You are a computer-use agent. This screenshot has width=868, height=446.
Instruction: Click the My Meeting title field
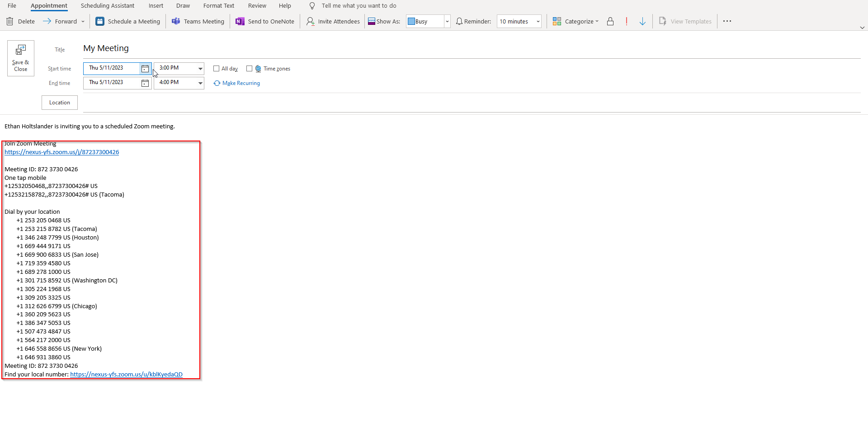(x=472, y=48)
